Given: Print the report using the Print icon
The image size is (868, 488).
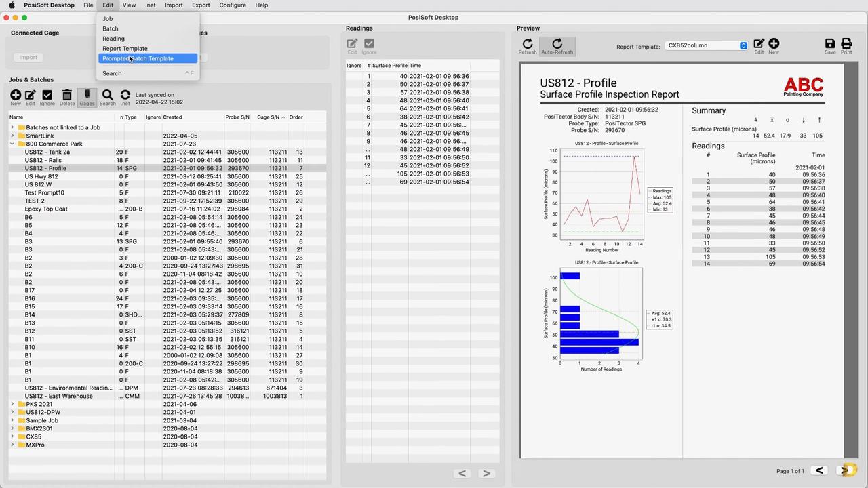Looking at the screenshot, I should click(846, 46).
